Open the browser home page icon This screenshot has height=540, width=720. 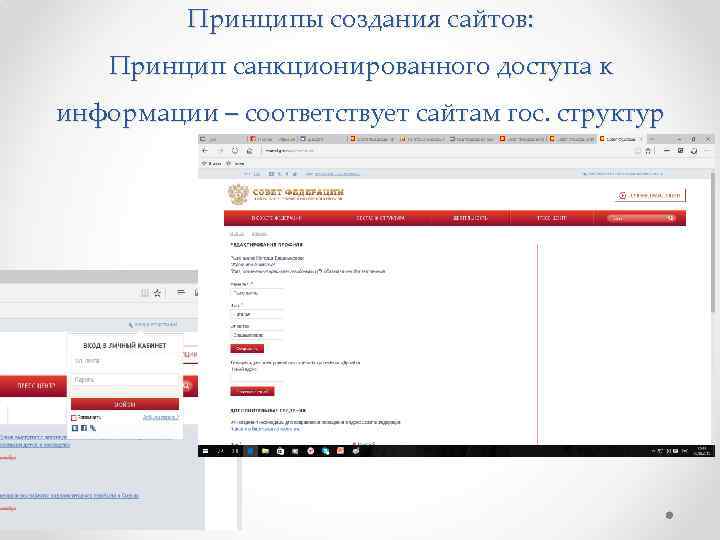click(x=249, y=150)
